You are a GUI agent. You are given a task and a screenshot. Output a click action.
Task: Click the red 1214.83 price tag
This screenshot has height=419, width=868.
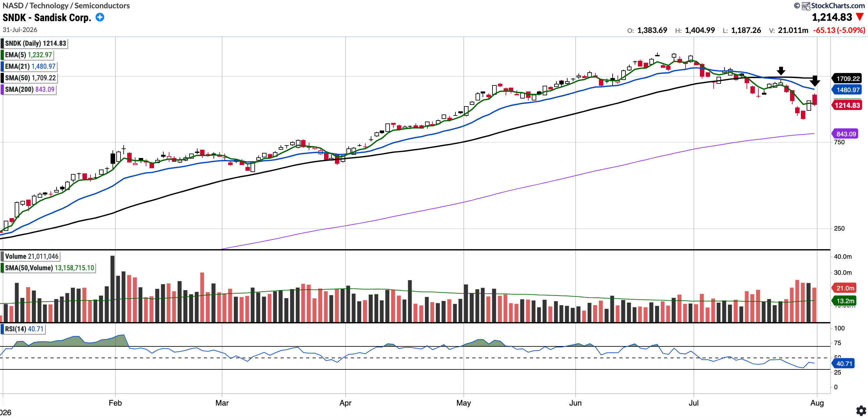click(847, 105)
